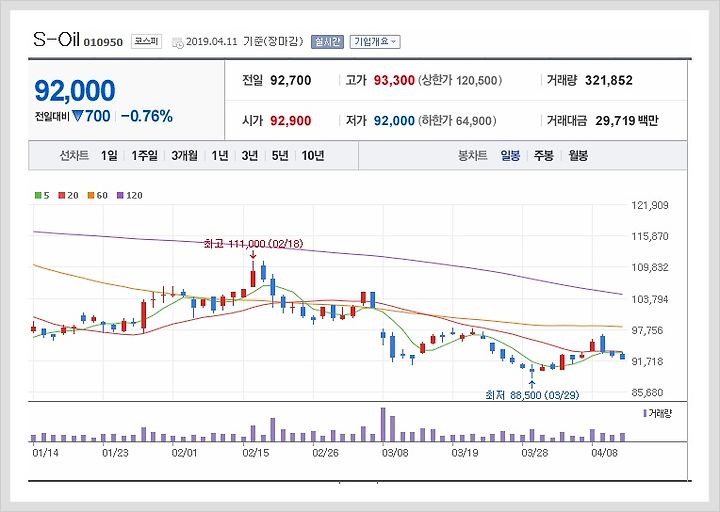Click the red 20-day moving average legend
Viewport: 720px width, 512px height.
pos(68,196)
